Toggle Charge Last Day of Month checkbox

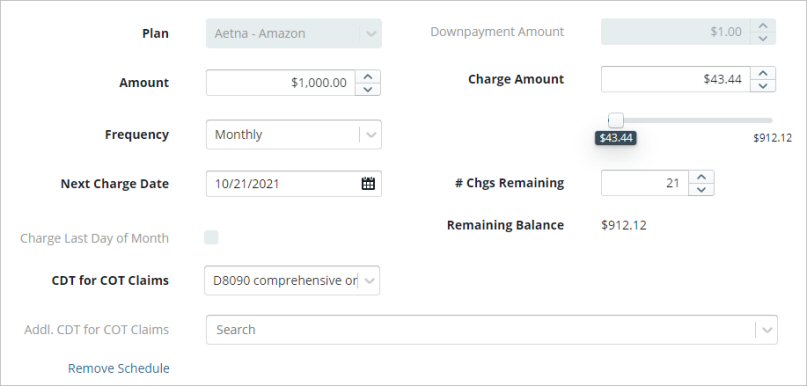tap(211, 237)
